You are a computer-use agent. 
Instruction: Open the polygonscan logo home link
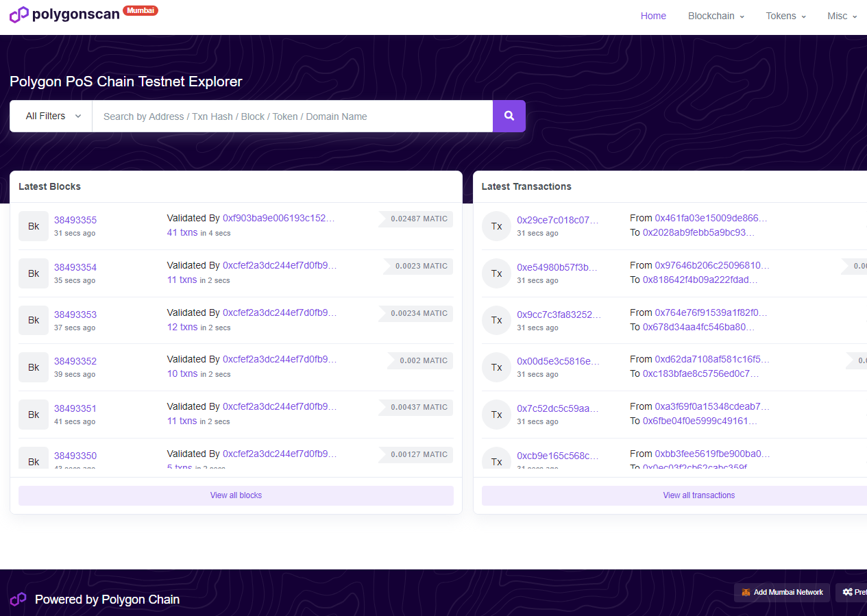click(64, 14)
